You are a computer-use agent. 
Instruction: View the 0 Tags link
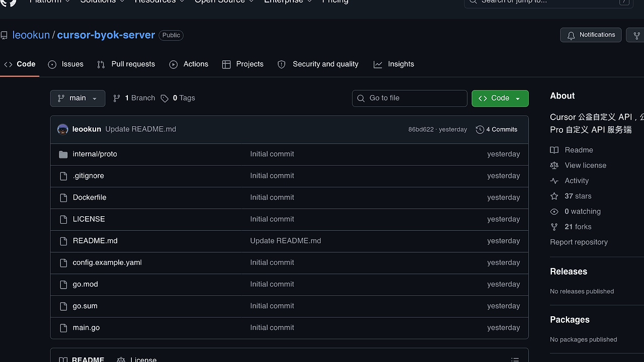click(x=178, y=98)
